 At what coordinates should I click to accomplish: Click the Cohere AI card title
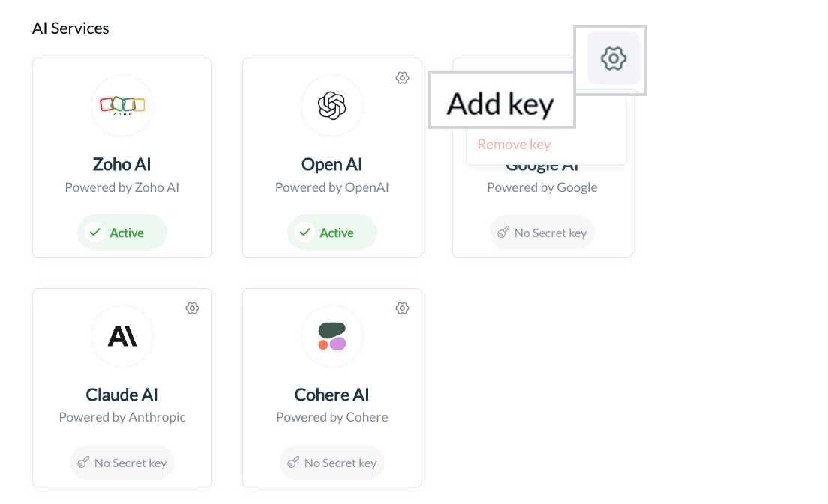(x=332, y=394)
